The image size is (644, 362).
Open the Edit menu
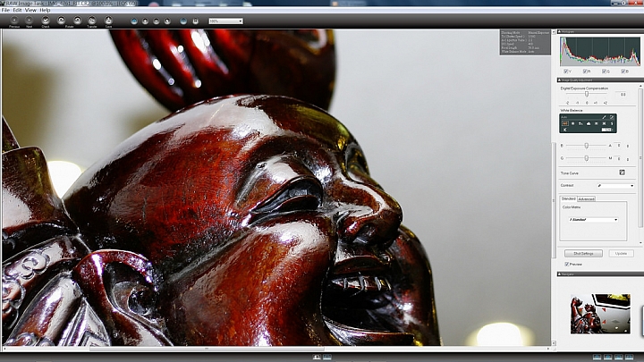[17, 10]
